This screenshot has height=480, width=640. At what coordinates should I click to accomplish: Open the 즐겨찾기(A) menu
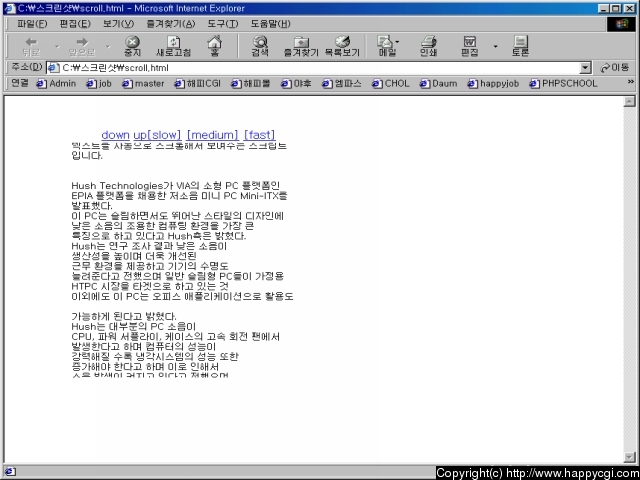click(x=171, y=24)
